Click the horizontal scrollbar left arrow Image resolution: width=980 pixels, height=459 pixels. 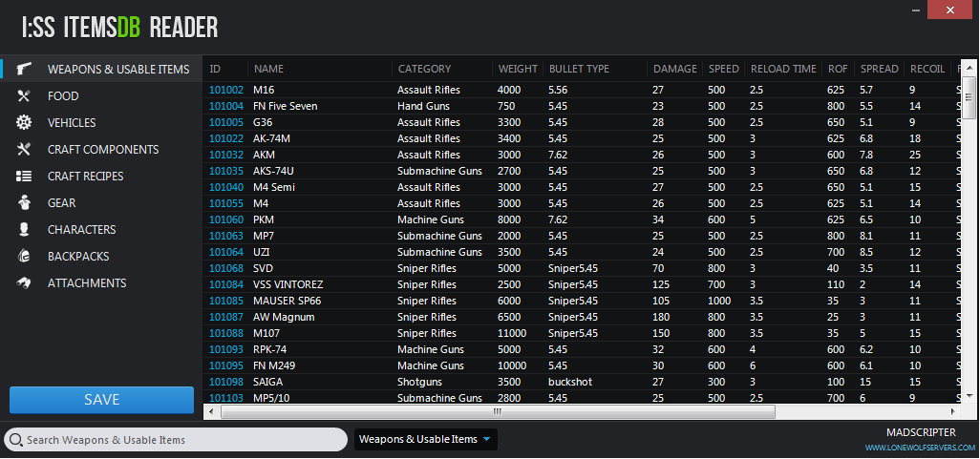211,411
